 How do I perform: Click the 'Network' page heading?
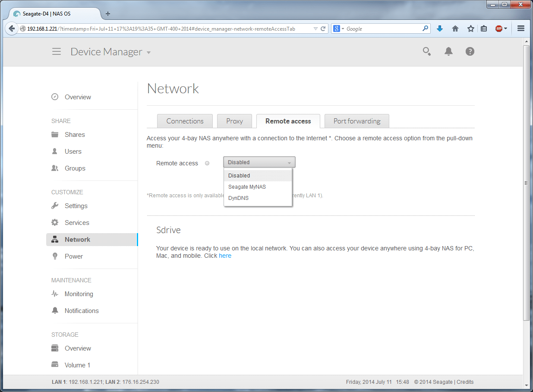[173, 89]
